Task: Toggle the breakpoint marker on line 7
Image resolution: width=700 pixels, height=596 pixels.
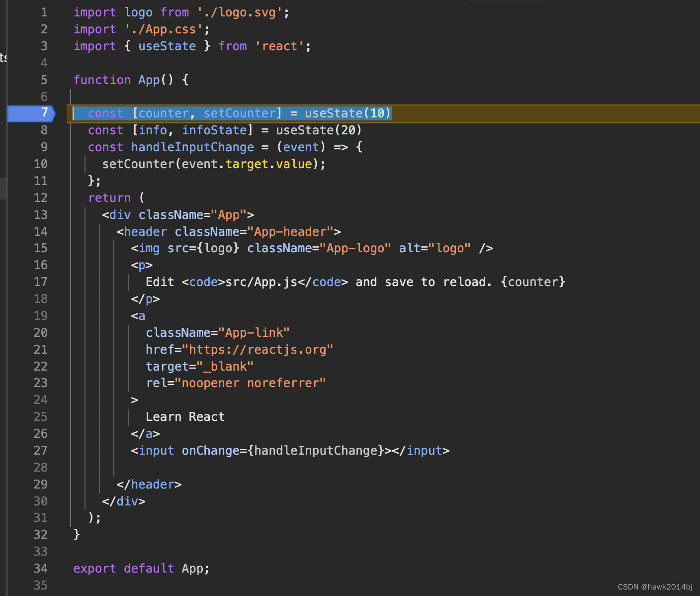Action: click(31, 113)
